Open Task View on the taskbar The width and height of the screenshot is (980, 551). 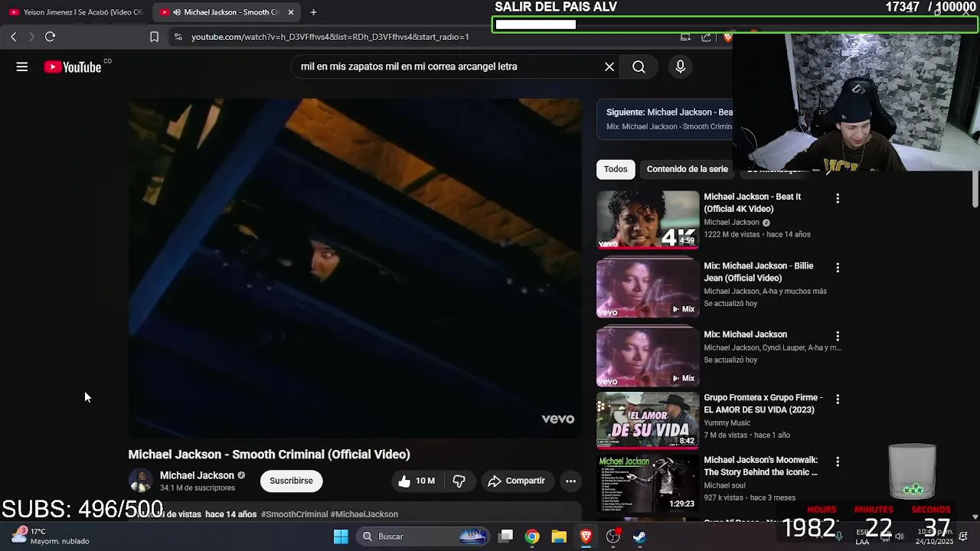point(506,536)
